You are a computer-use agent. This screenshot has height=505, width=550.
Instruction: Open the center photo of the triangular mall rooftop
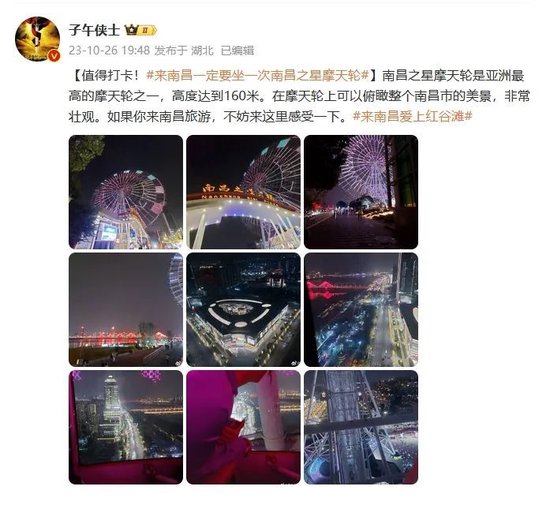click(x=243, y=310)
